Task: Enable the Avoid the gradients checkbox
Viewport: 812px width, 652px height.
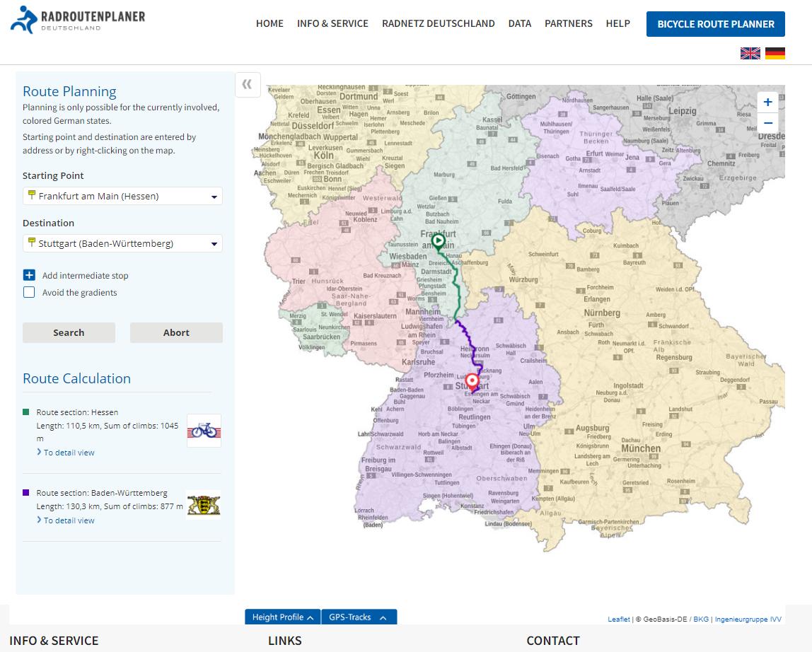Action: pos(28,292)
